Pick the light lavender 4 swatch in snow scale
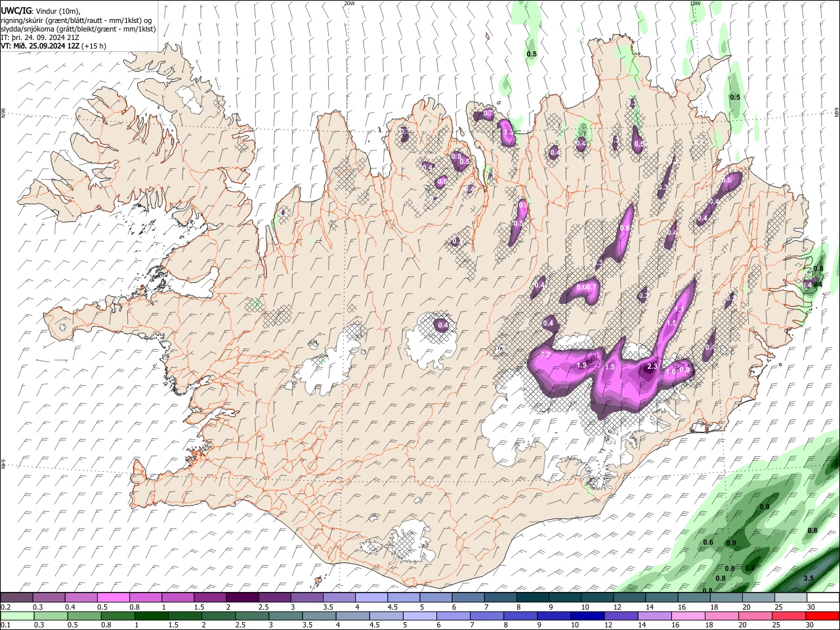The width and height of the screenshot is (840, 630). pos(371,597)
